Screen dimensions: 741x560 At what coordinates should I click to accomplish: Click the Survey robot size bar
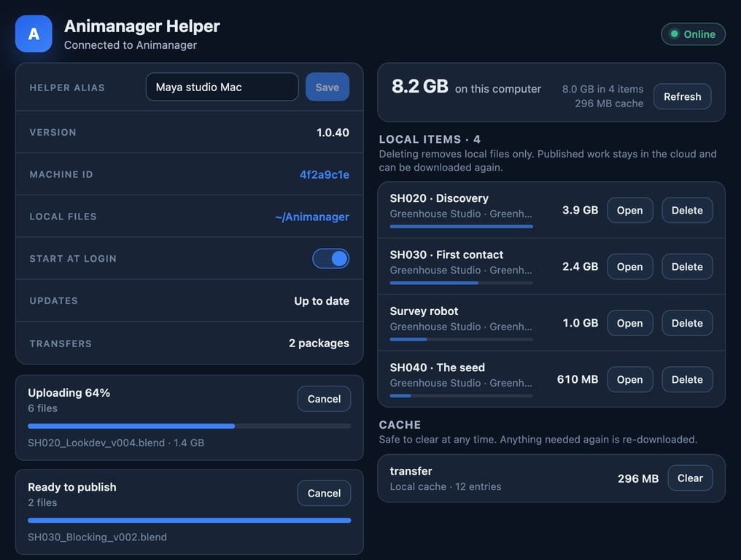[461, 339]
